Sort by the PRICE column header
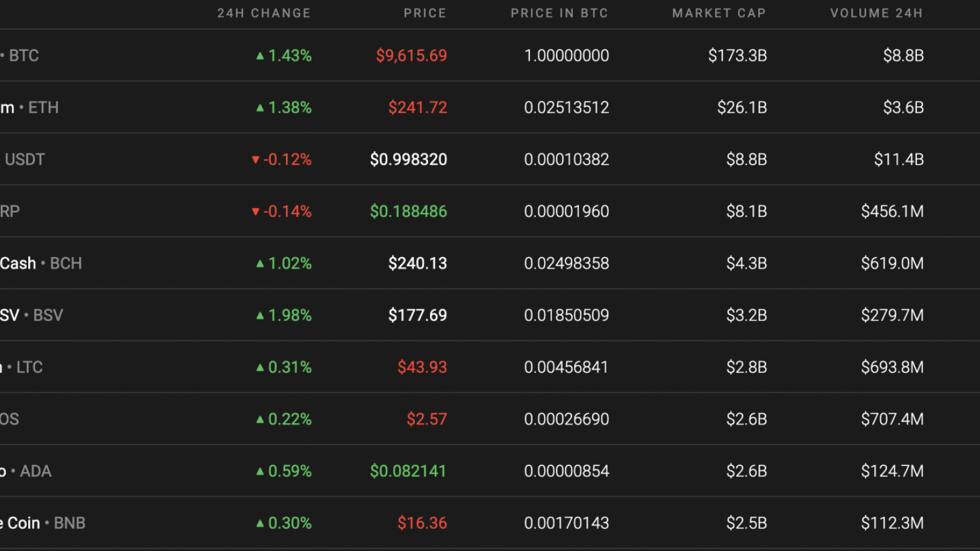 point(425,13)
